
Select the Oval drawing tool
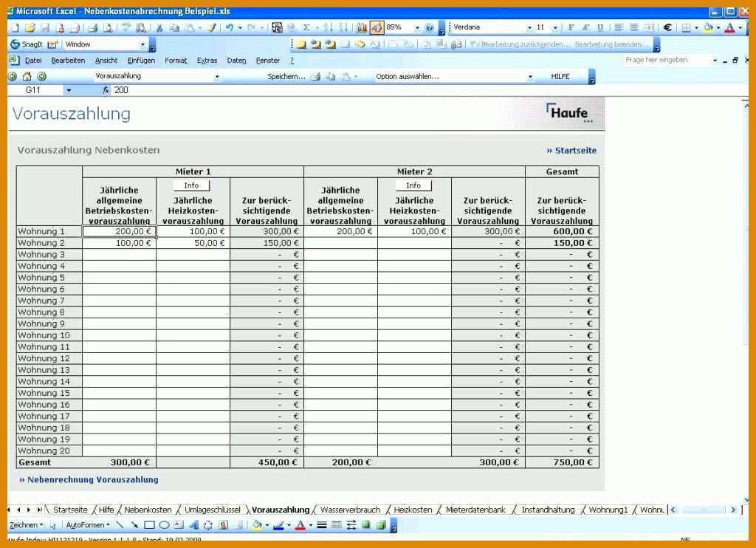click(x=165, y=525)
